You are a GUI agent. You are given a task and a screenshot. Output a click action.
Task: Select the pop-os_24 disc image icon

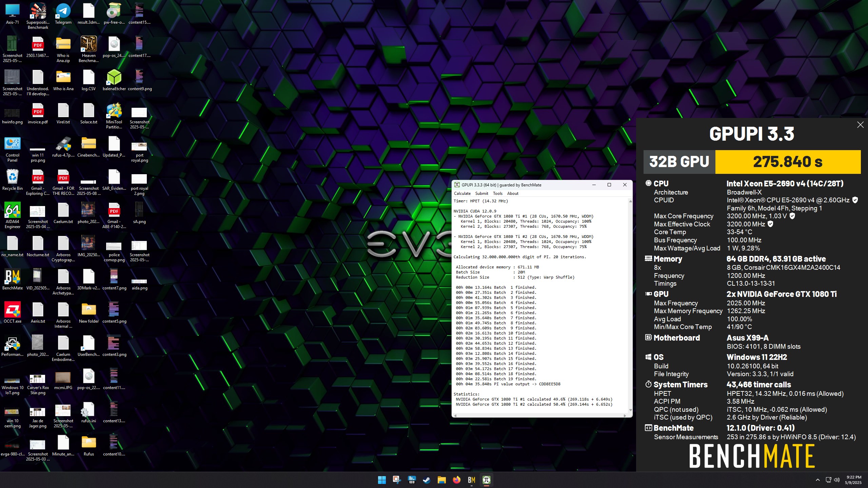114,47
